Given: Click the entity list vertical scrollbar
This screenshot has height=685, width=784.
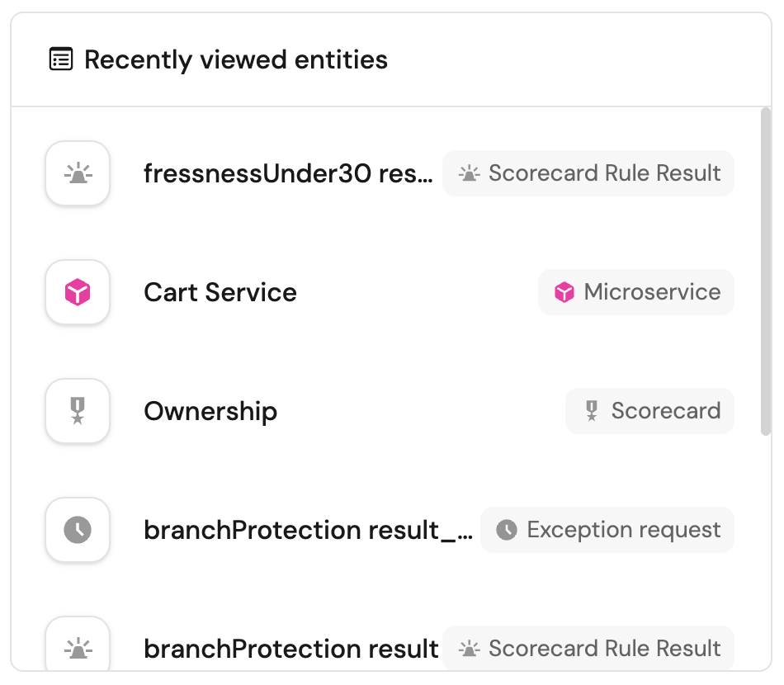Looking at the screenshot, I should 766,272.
